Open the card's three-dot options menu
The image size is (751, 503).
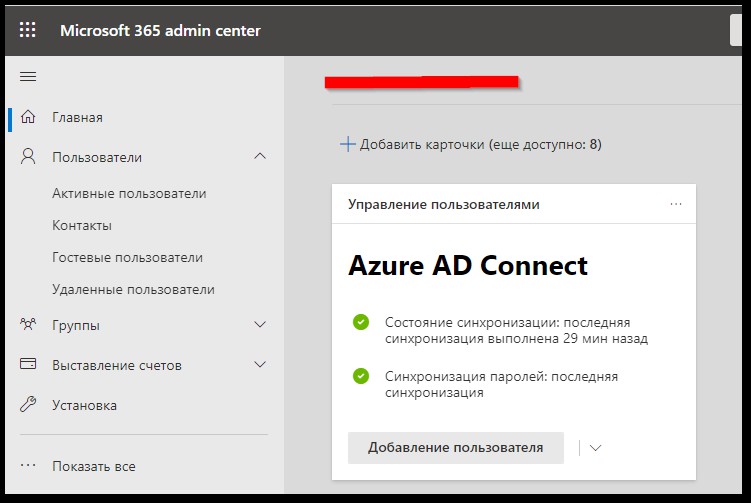[676, 204]
